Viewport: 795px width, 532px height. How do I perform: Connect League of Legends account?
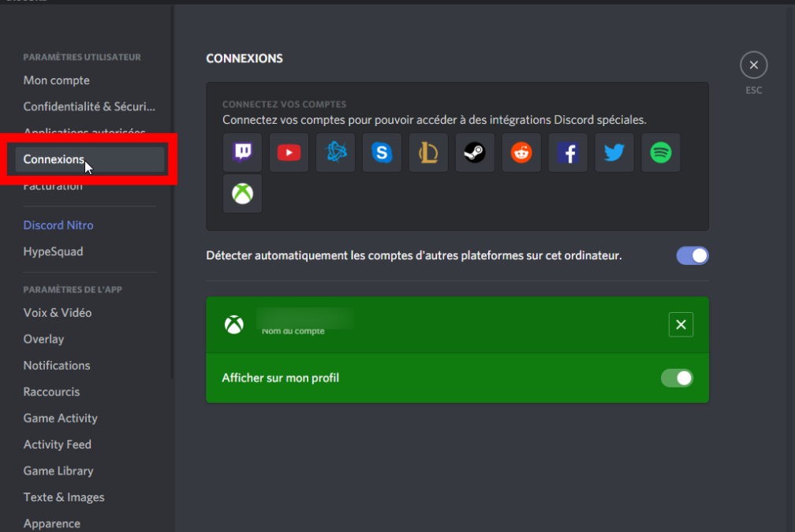pyautogui.click(x=428, y=153)
